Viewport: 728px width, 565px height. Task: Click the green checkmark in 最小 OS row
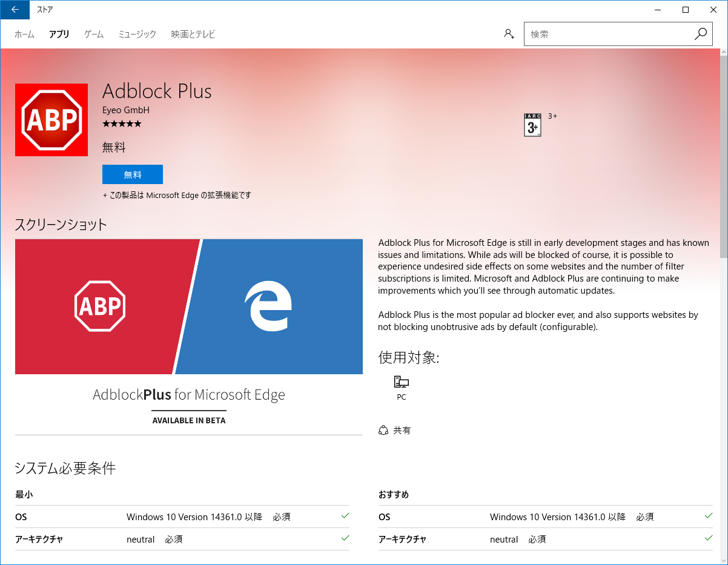[x=345, y=516]
